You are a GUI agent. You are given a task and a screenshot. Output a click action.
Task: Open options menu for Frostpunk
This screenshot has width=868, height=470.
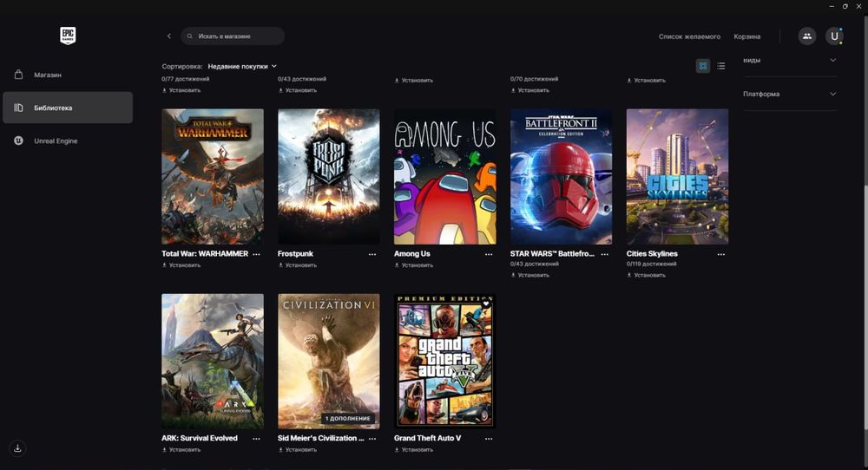[x=372, y=254]
